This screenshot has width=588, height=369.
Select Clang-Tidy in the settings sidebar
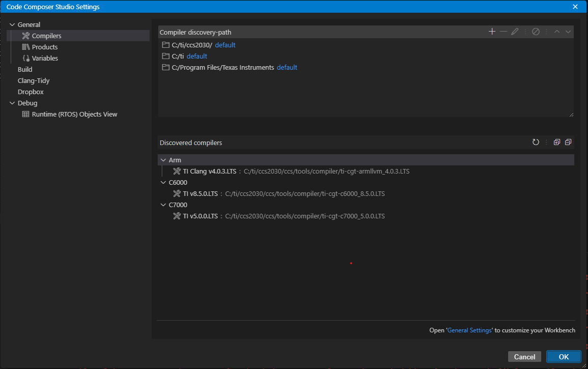click(x=34, y=80)
